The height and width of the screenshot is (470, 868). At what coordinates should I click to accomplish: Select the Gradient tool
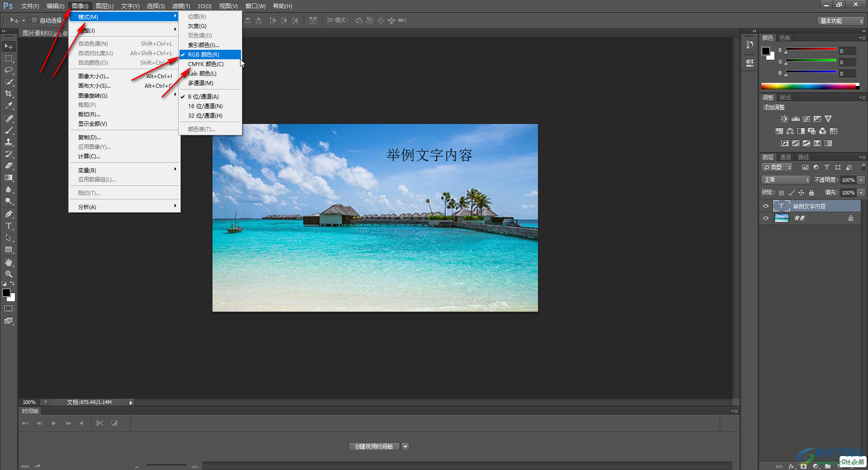pyautogui.click(x=9, y=177)
